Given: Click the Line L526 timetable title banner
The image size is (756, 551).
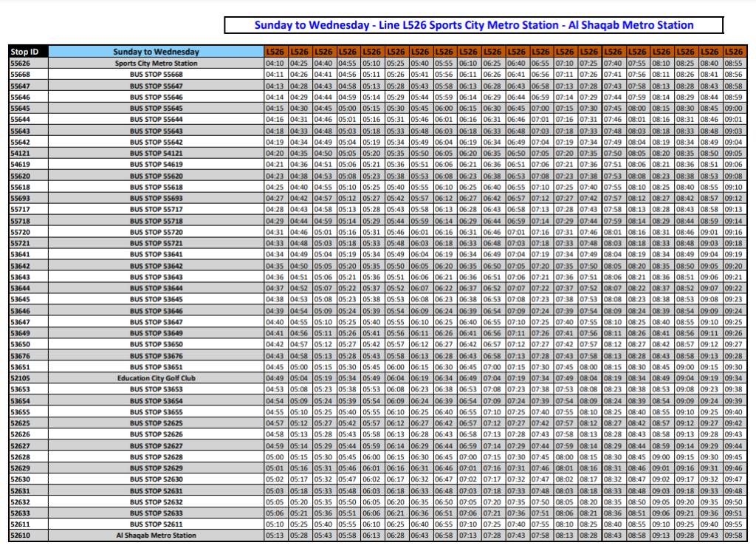Looking at the screenshot, I should 474,25.
